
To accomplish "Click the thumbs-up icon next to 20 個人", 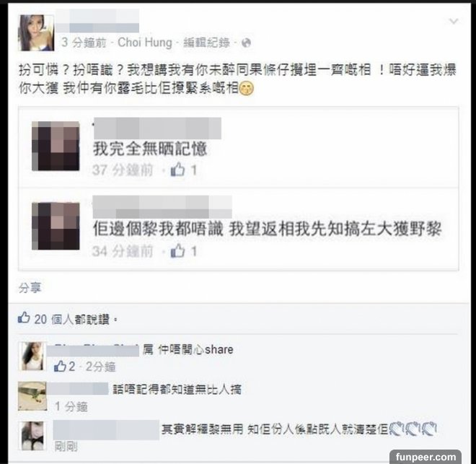I will [x=24, y=318].
